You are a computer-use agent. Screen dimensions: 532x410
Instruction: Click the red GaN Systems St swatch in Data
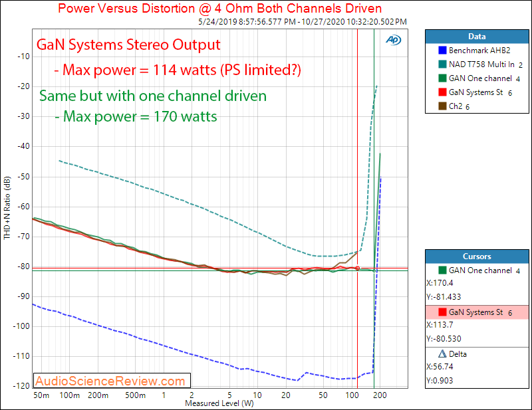tap(442, 92)
